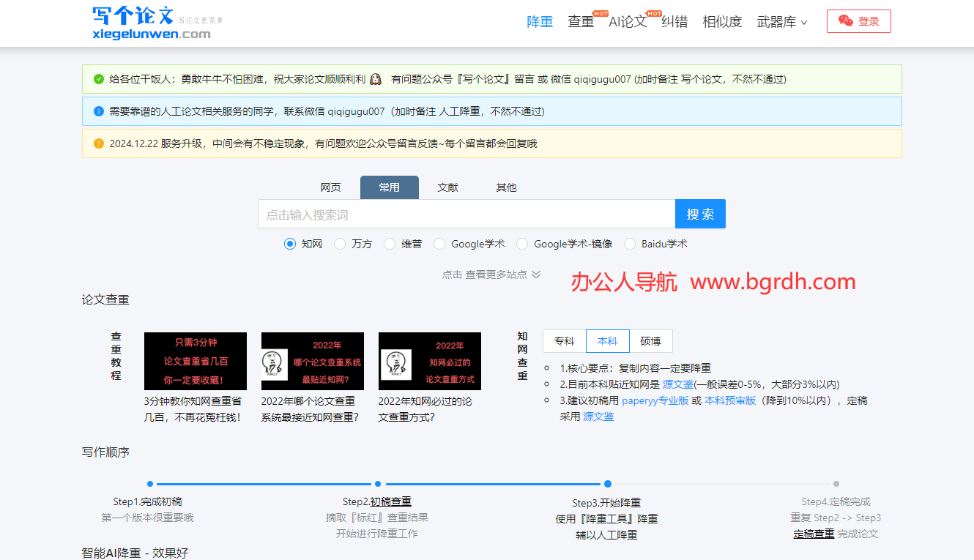Open the '只需3分钟' tutorial thumbnail
The height and width of the screenshot is (560, 974).
pos(195,361)
